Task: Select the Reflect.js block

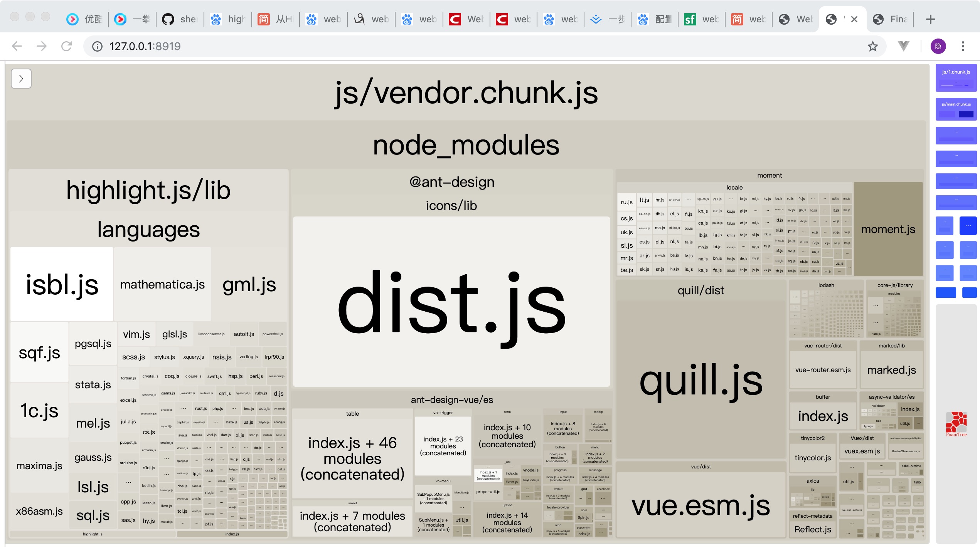Action: point(813,529)
